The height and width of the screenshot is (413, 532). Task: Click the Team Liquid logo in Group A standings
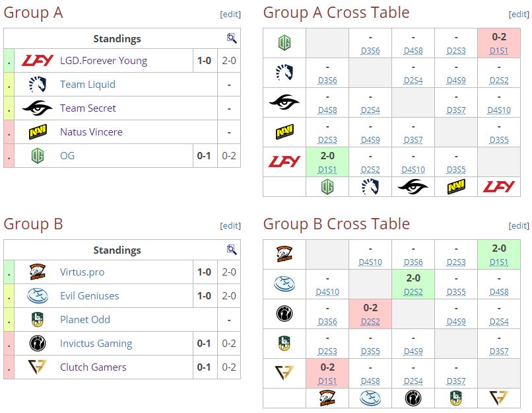pos(38,85)
